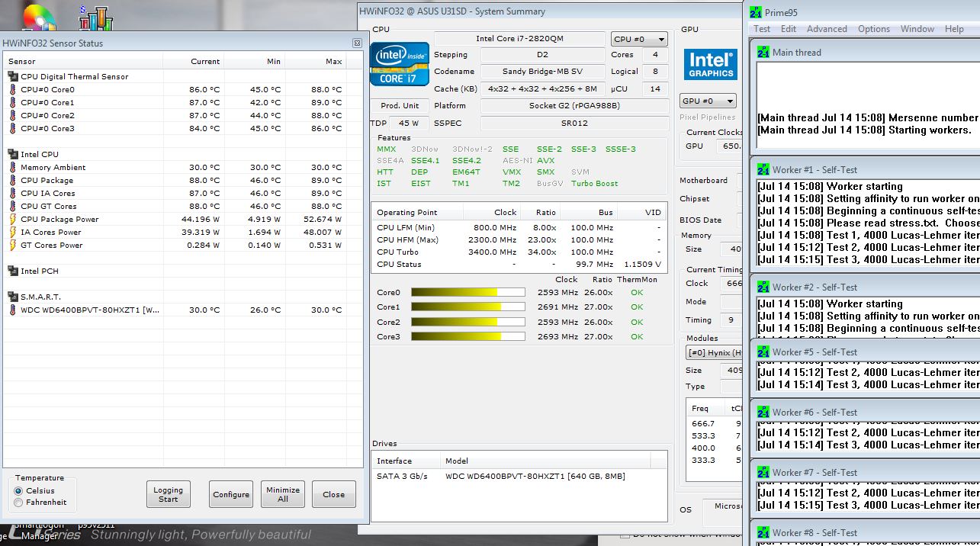The image size is (980, 546).
Task: Click the Worker #7 Self-Test window icon
Action: tap(763, 472)
